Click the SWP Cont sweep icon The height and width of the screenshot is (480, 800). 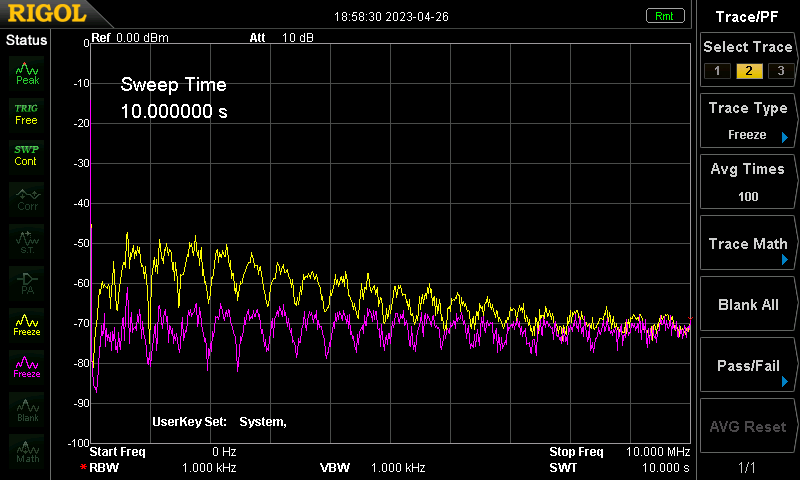(x=27, y=156)
